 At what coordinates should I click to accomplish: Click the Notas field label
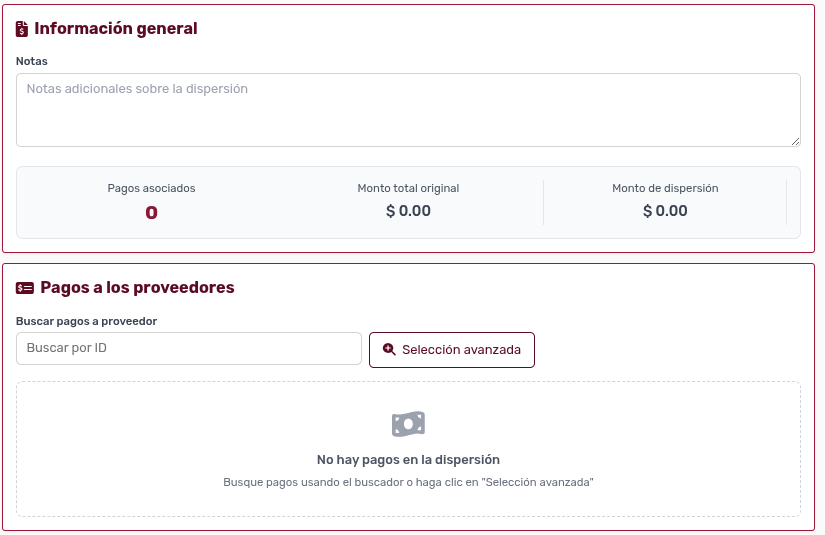[32, 61]
